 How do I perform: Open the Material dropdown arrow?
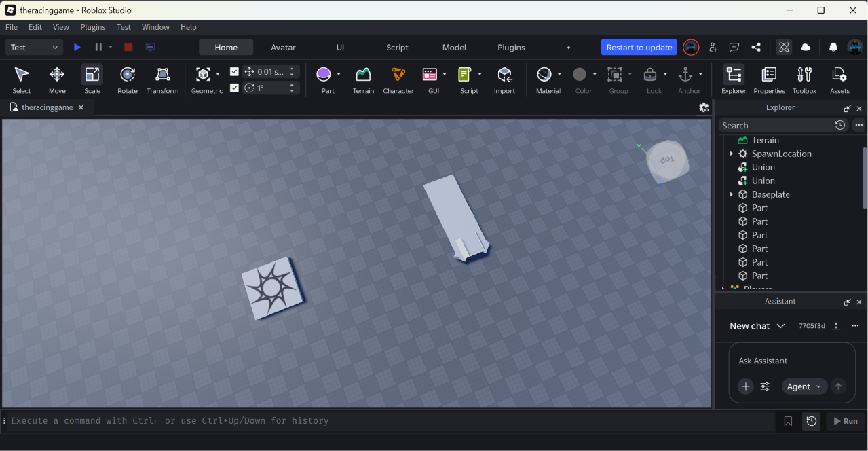pos(559,74)
